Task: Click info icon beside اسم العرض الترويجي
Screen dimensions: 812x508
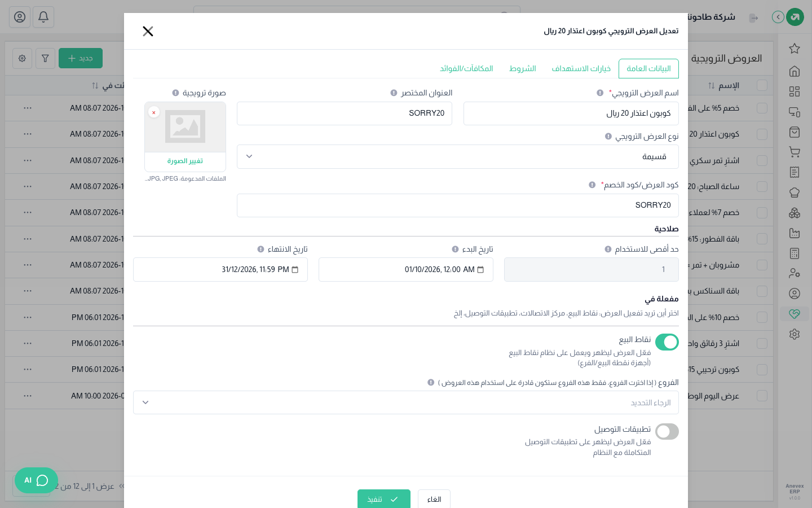Action: click(x=600, y=93)
